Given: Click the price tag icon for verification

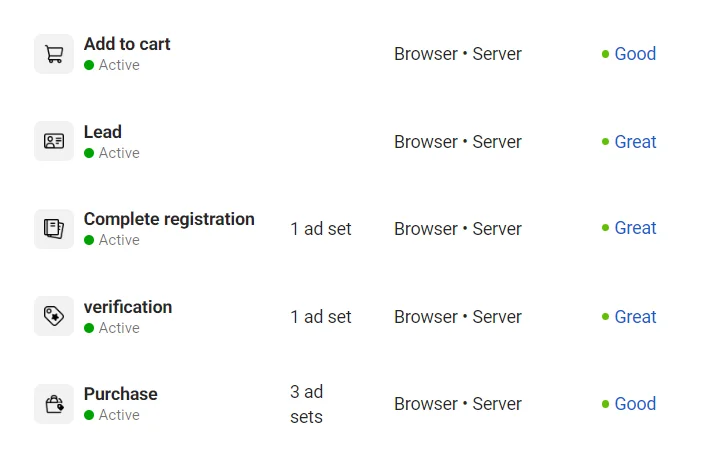Looking at the screenshot, I should (x=54, y=316).
